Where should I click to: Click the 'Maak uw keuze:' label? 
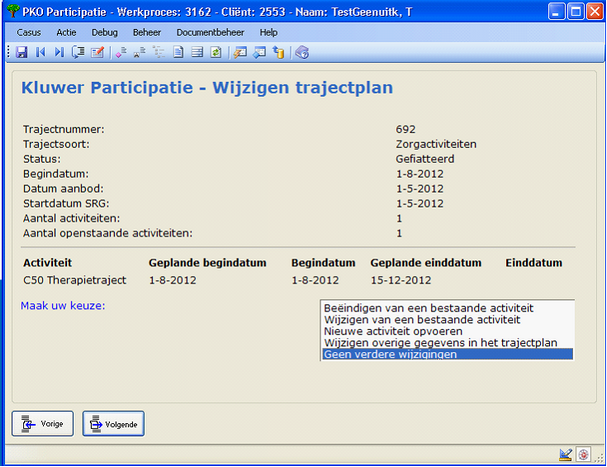coord(63,306)
